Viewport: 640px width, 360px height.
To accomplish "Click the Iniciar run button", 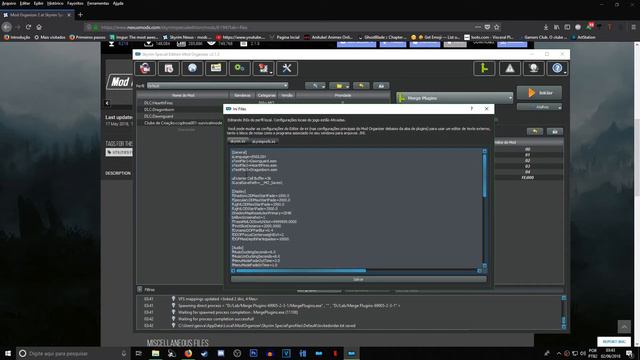I will (x=539, y=93).
